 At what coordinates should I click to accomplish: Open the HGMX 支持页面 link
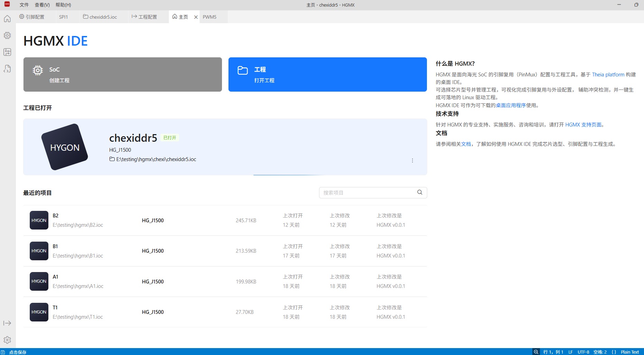[584, 125]
